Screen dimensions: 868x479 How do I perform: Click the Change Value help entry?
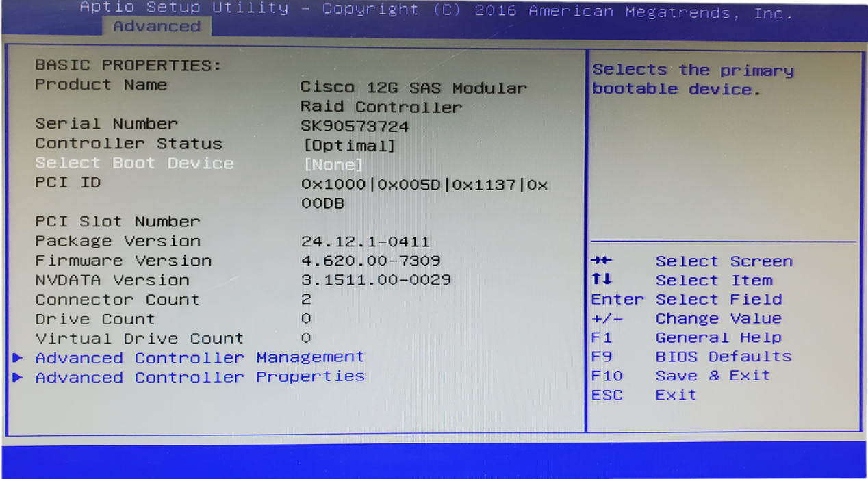[719, 318]
